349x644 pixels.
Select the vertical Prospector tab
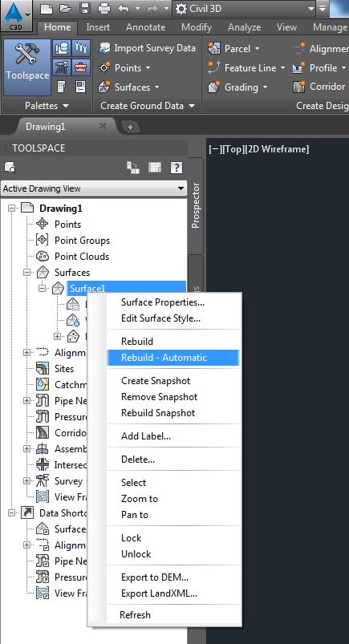[x=196, y=205]
